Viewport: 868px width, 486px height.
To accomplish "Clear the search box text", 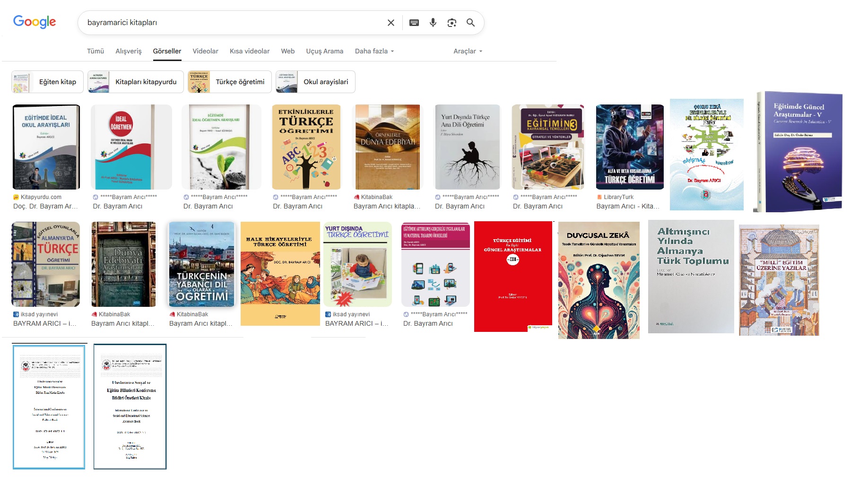I will [391, 23].
